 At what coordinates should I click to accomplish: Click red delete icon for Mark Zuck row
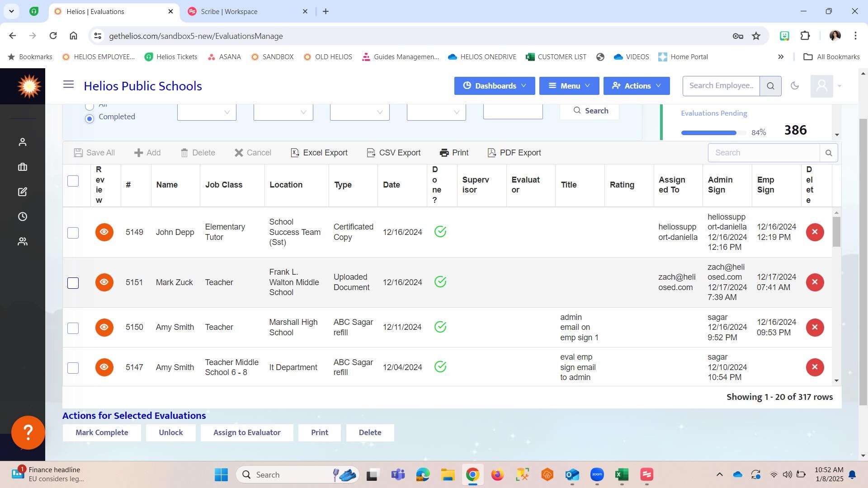(x=815, y=282)
